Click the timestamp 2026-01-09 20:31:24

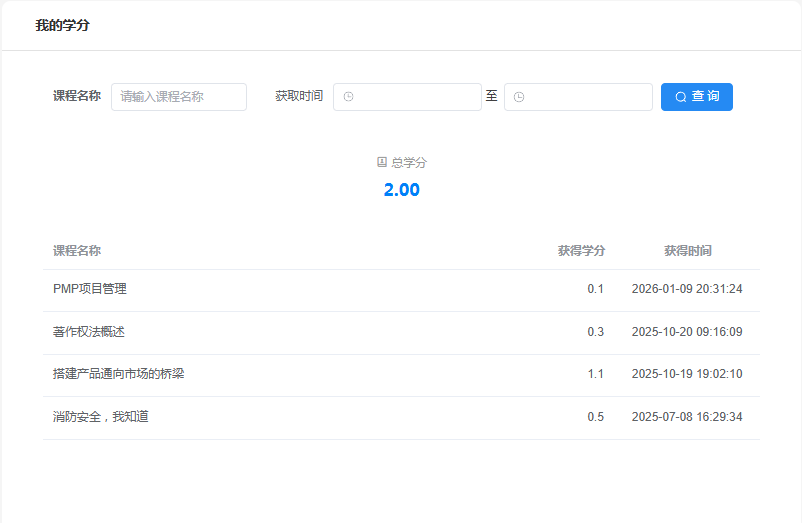pos(686,289)
